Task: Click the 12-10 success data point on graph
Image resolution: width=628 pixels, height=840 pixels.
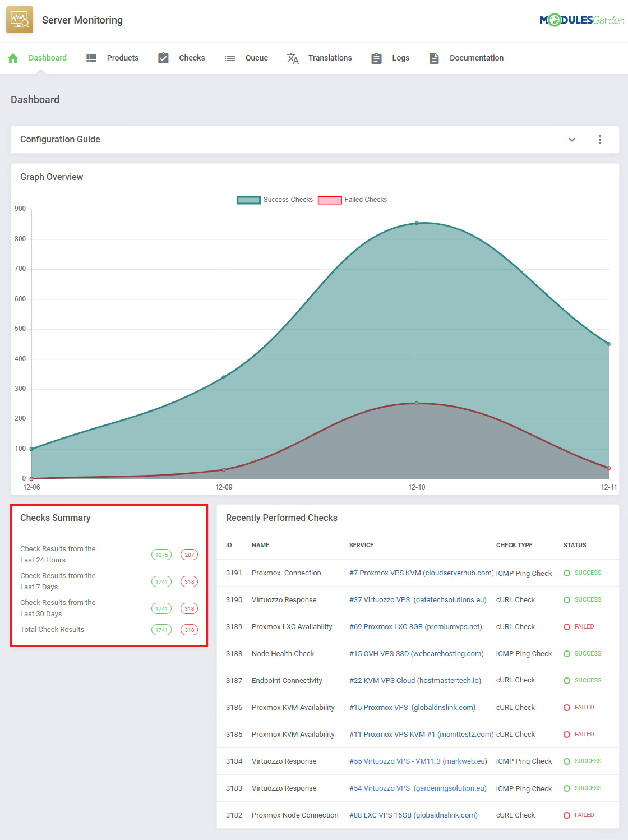Action: click(417, 223)
